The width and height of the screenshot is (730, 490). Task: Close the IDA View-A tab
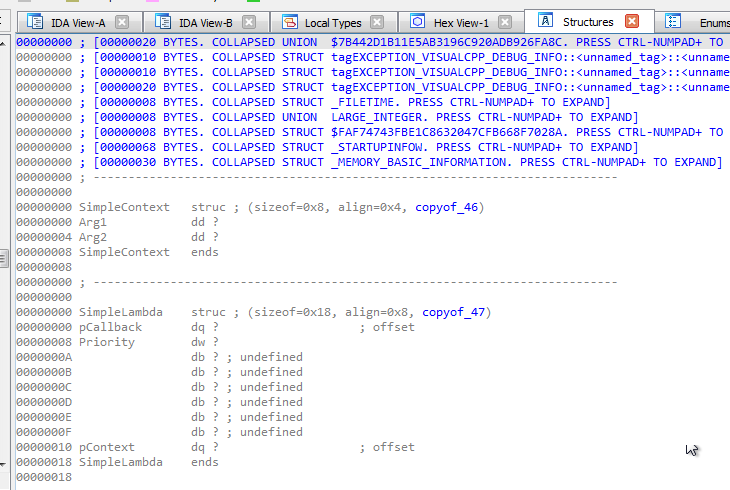(122, 21)
